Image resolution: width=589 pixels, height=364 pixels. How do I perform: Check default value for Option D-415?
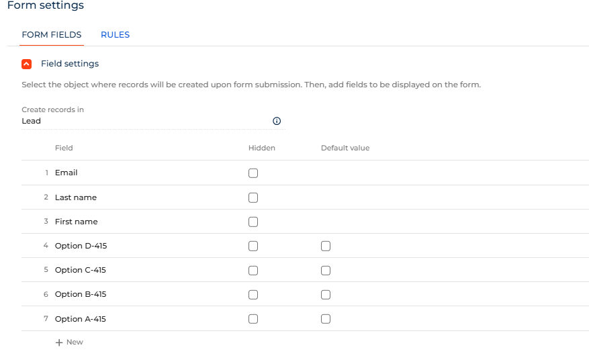pyautogui.click(x=326, y=246)
